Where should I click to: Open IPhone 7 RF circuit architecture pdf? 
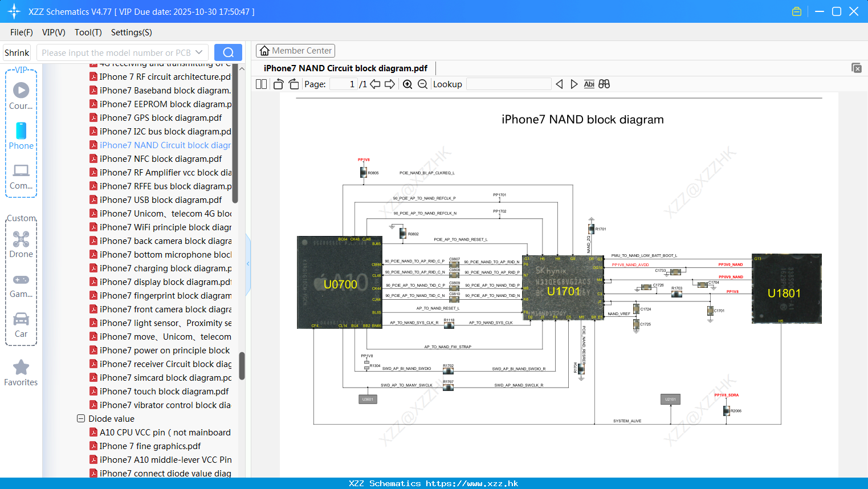pyautogui.click(x=160, y=77)
